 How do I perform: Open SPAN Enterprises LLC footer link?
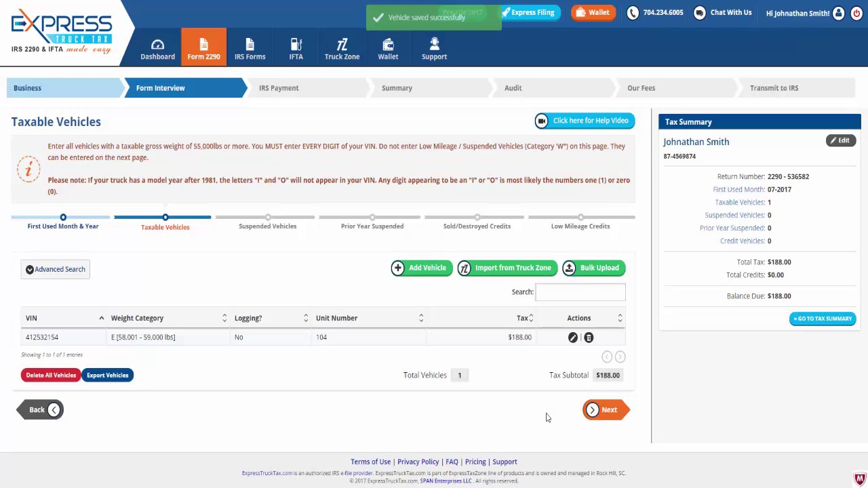(x=446, y=481)
